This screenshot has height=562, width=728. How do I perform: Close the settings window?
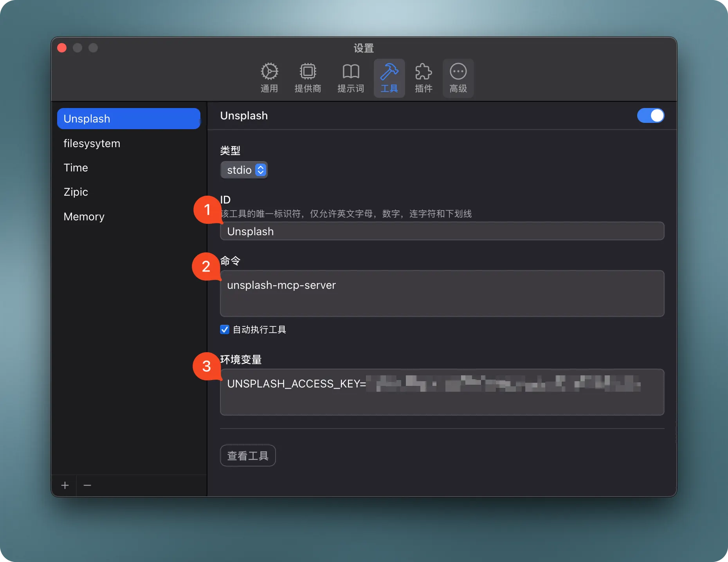[x=62, y=48]
